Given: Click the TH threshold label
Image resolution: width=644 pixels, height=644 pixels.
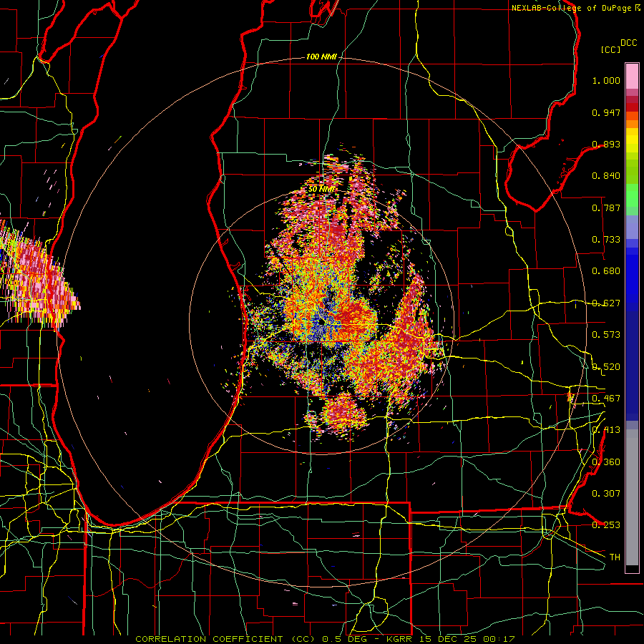Looking at the screenshot, I should click(x=615, y=557).
